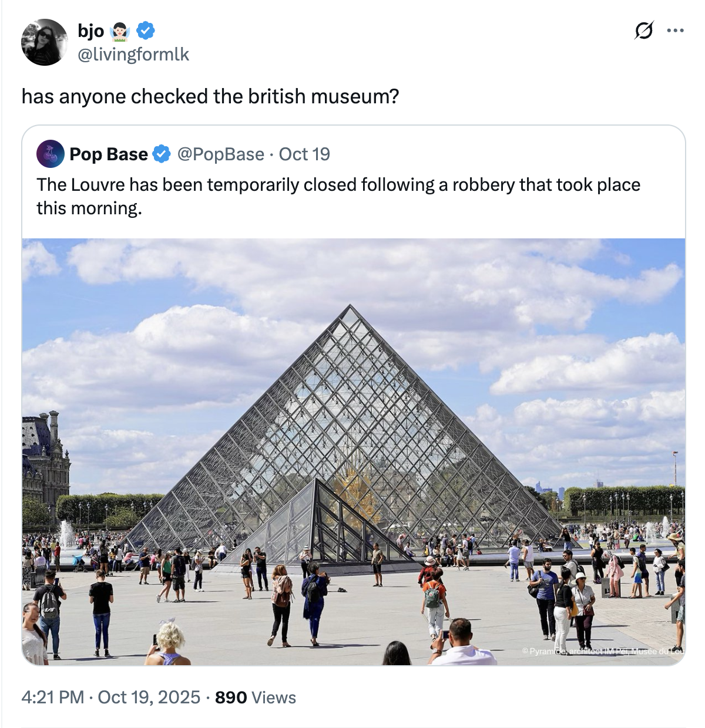Click the bjo display name
This screenshot has width=705, height=728.
90,31
